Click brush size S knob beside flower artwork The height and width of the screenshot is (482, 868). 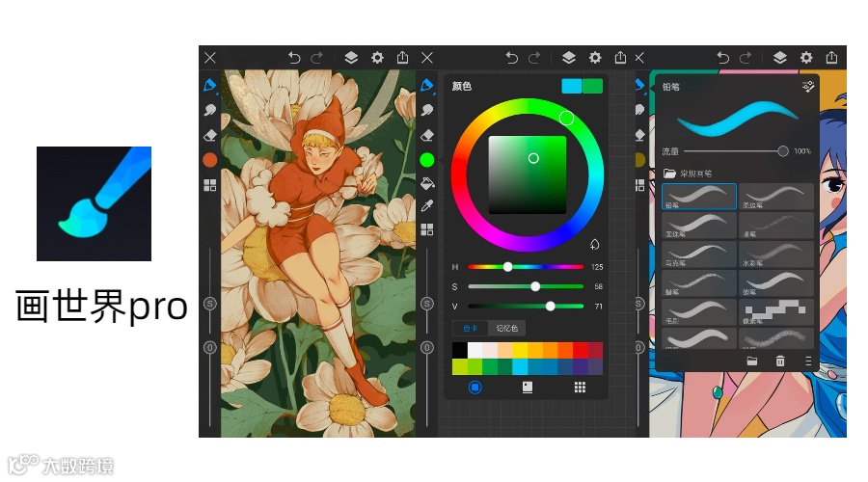210,304
